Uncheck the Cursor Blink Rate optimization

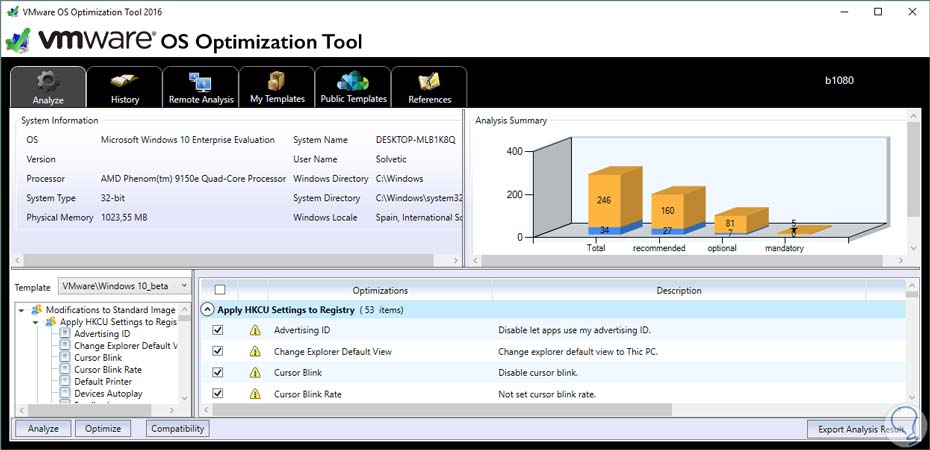coord(218,394)
